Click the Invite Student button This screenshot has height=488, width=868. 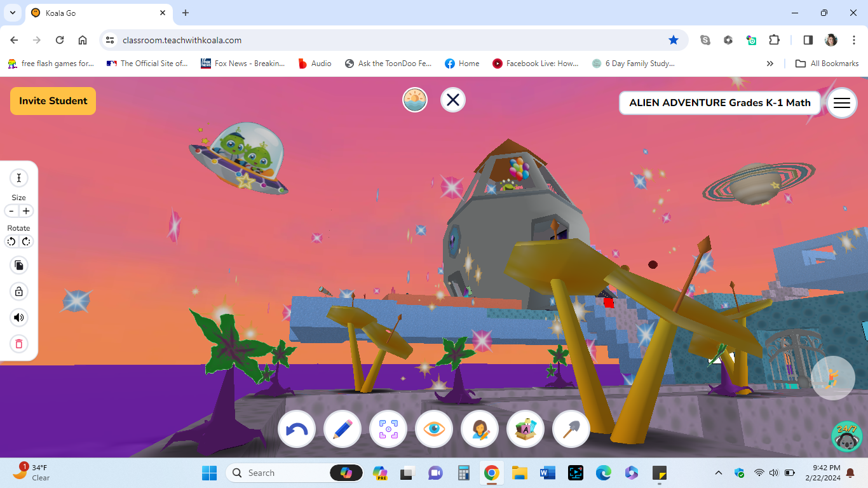53,100
